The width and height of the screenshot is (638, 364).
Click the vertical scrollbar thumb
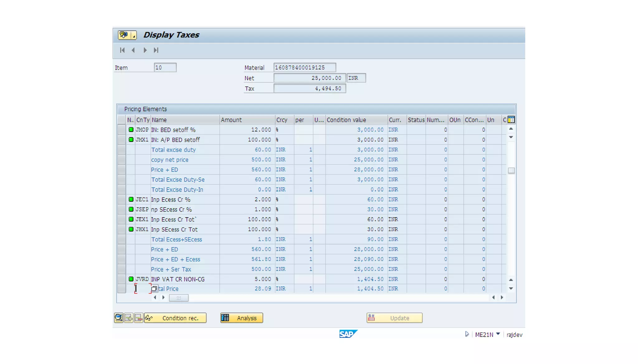coord(511,170)
